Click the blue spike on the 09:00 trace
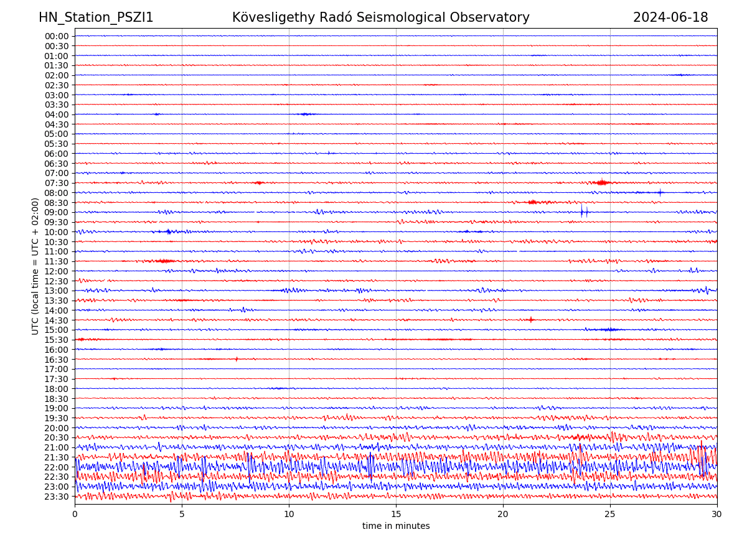 pyautogui.click(x=582, y=212)
